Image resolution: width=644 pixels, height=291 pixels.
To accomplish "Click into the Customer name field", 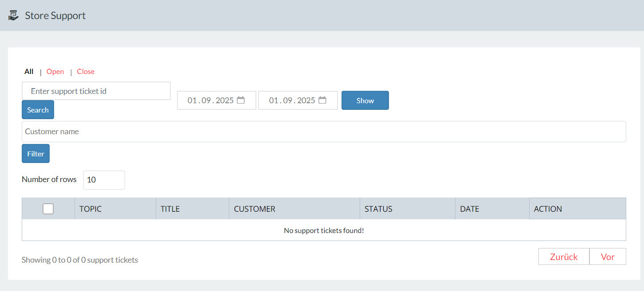I will [x=324, y=132].
